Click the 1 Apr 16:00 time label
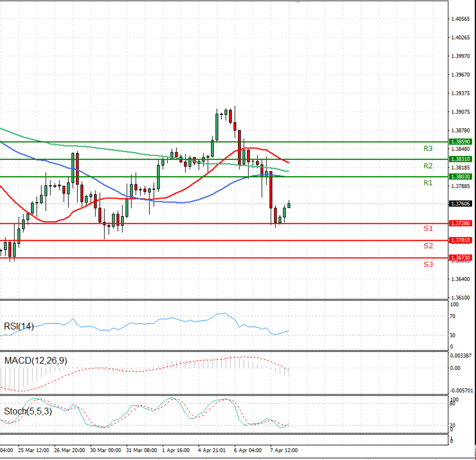 tap(176, 450)
